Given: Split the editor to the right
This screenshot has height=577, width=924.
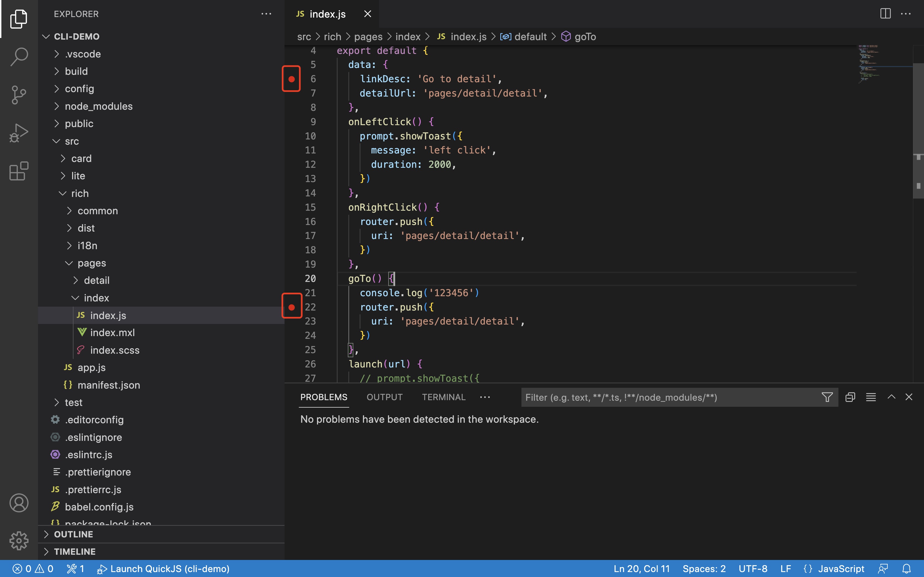Looking at the screenshot, I should click(x=885, y=14).
